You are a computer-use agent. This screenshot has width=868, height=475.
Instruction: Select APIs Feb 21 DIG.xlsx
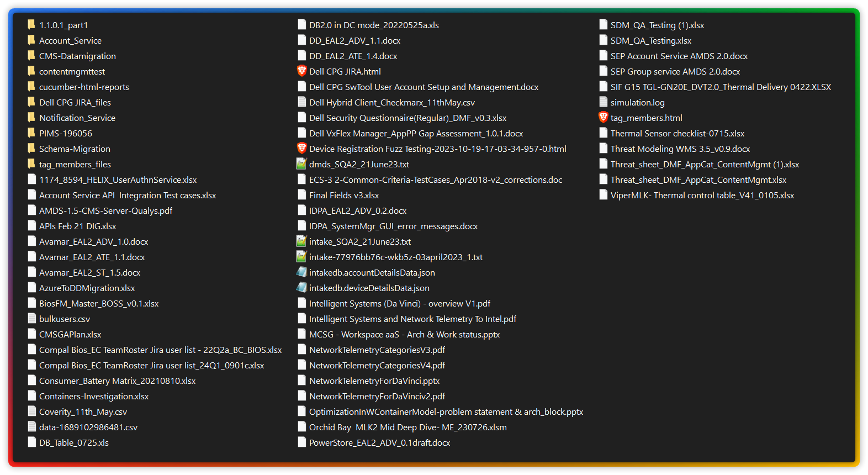tap(78, 226)
